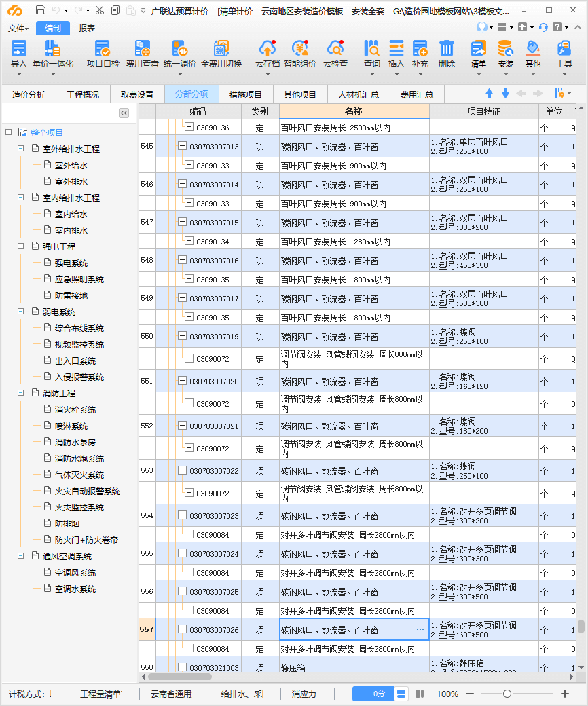
Task: Open the 报表 ribbon tab
Action: coord(87,28)
